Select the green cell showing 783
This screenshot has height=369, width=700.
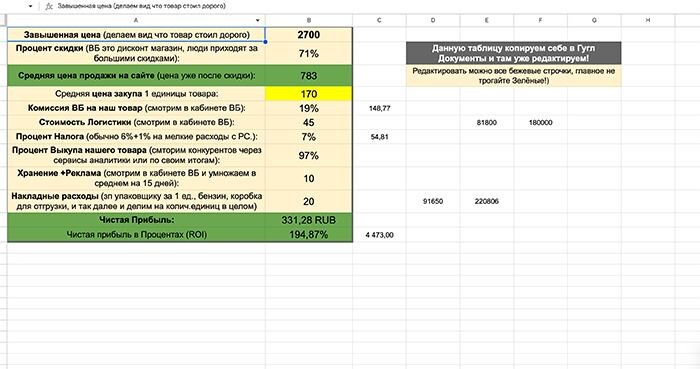coord(308,76)
